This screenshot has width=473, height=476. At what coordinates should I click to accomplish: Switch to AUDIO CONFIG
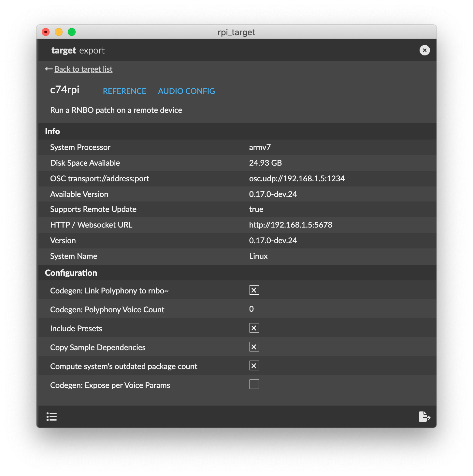186,91
